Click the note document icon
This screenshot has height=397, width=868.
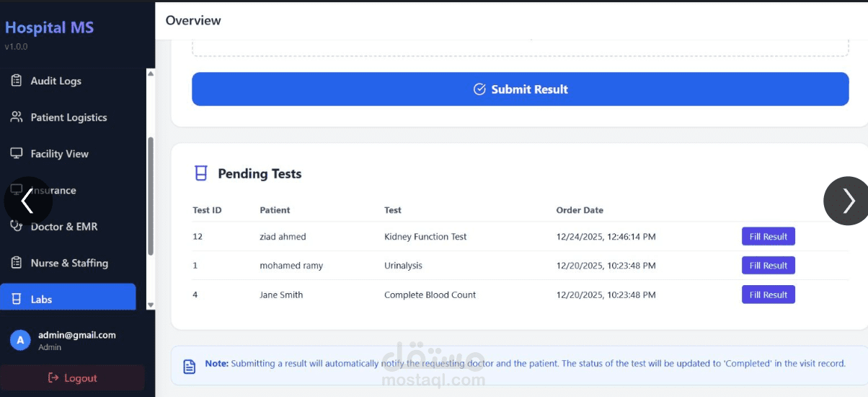190,367
